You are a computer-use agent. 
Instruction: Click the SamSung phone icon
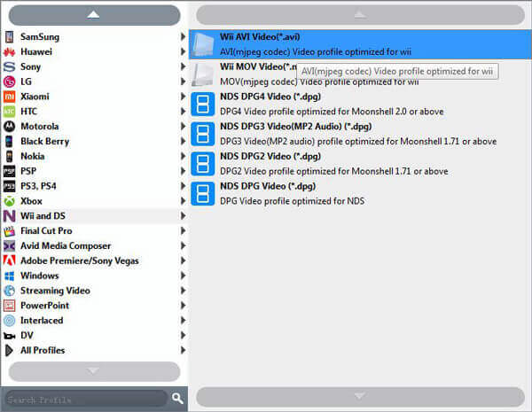9,36
